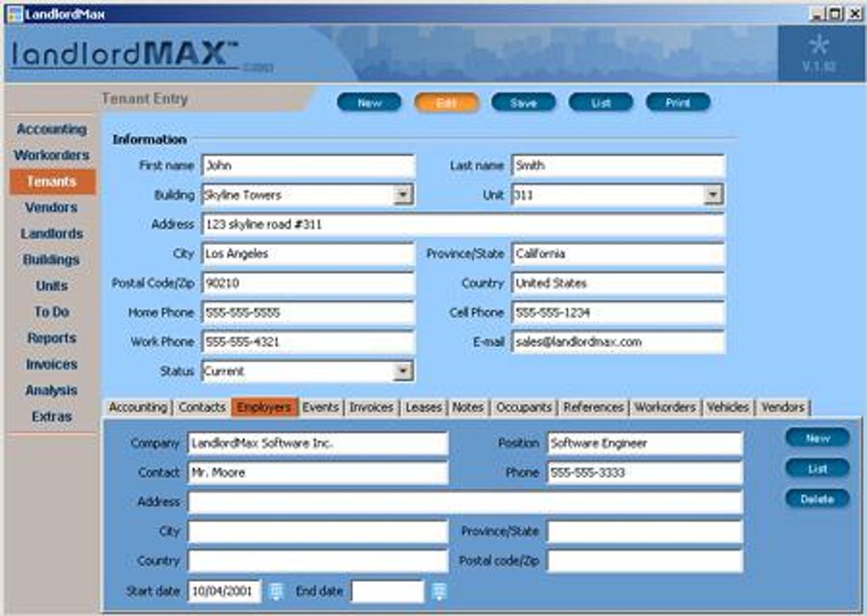This screenshot has width=867, height=616.
Task: Switch to the Invoices tab
Action: pos(371,407)
